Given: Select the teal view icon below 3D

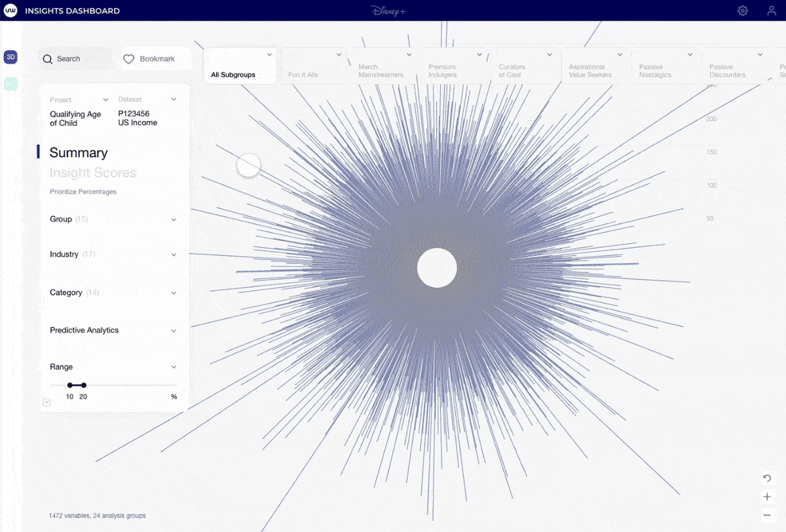Looking at the screenshot, I should 10,84.
